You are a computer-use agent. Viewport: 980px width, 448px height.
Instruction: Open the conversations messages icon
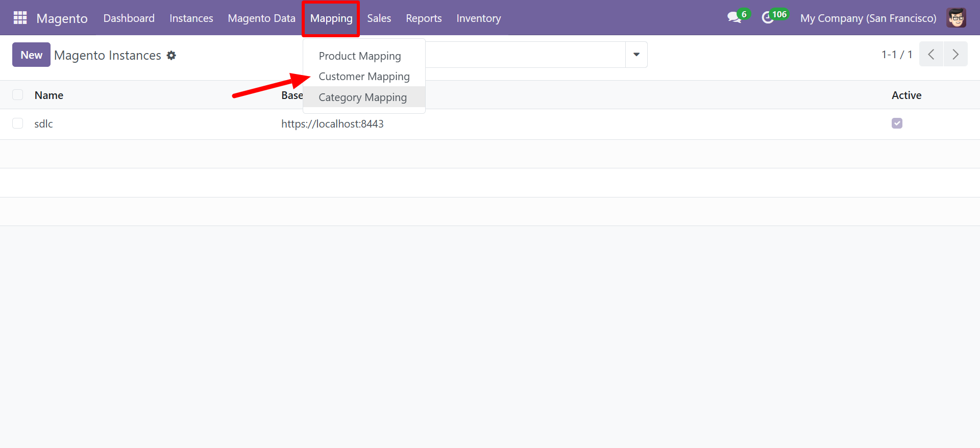[734, 18]
